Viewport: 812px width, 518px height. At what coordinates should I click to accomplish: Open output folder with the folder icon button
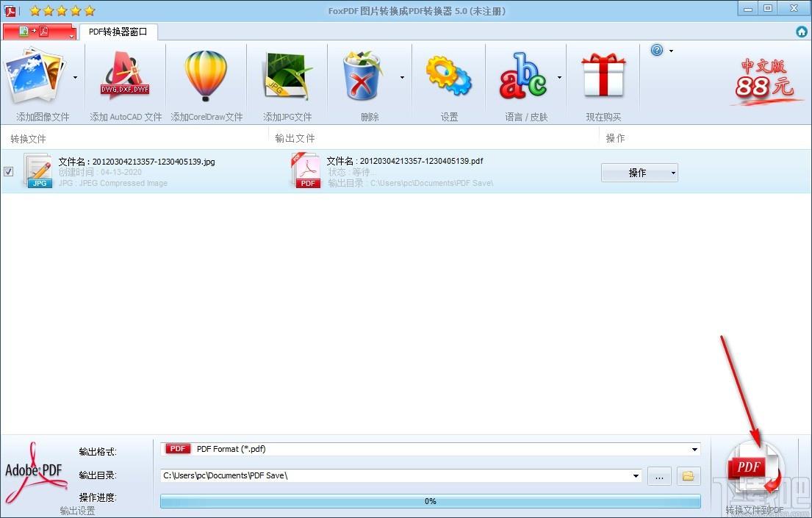(689, 476)
